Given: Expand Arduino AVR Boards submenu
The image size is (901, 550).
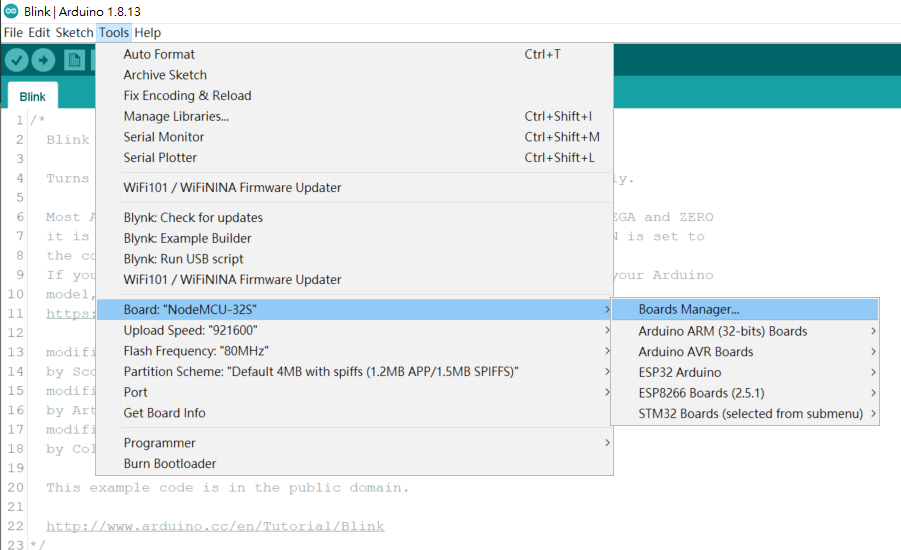Looking at the screenshot, I should [x=745, y=352].
